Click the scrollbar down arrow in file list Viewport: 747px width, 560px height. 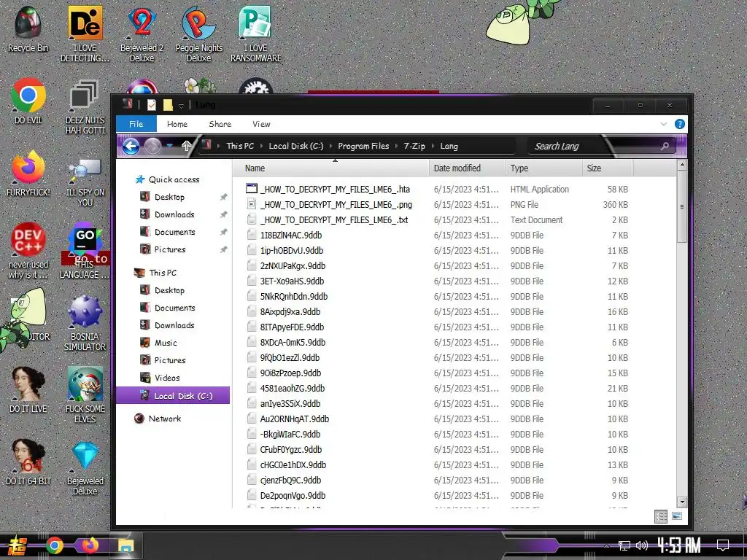pyautogui.click(x=682, y=502)
